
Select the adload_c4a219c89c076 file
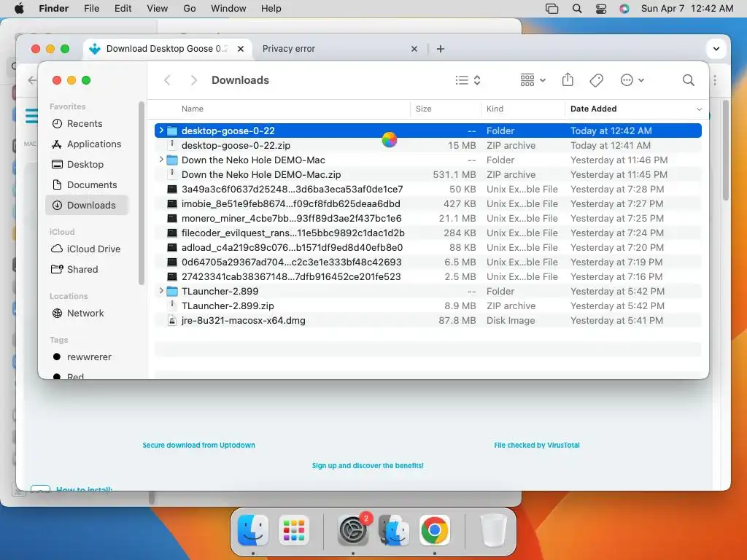coord(427,247)
